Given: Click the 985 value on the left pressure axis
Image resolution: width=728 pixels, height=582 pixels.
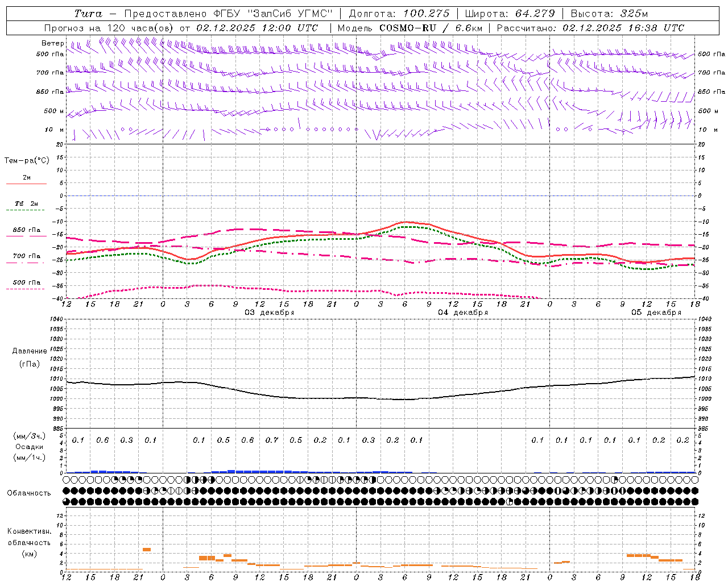Looking at the screenshot, I should [57, 429].
